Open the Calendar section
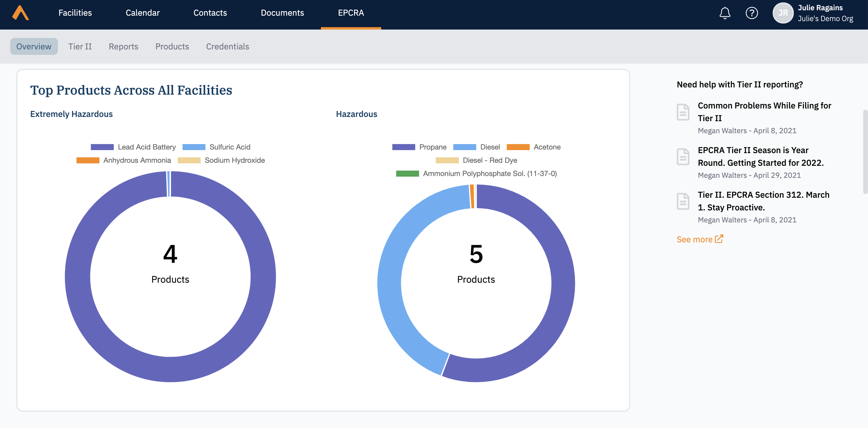The height and width of the screenshot is (428, 868). (143, 13)
